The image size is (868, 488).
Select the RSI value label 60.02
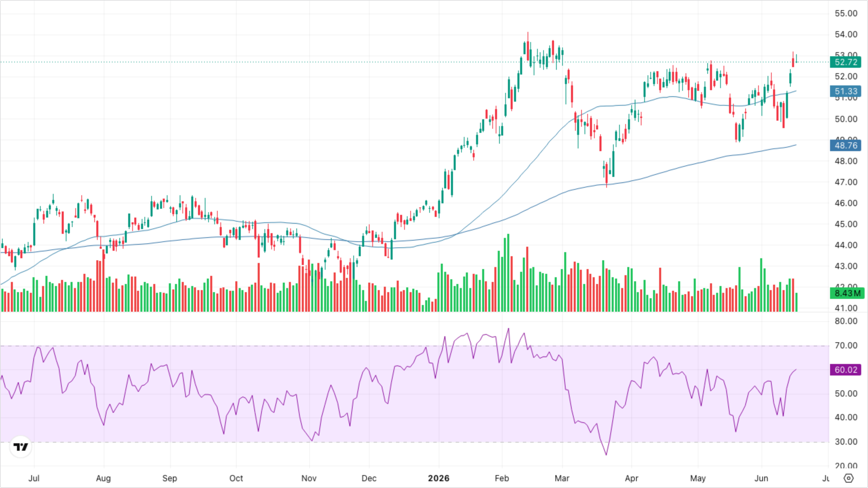tap(846, 370)
